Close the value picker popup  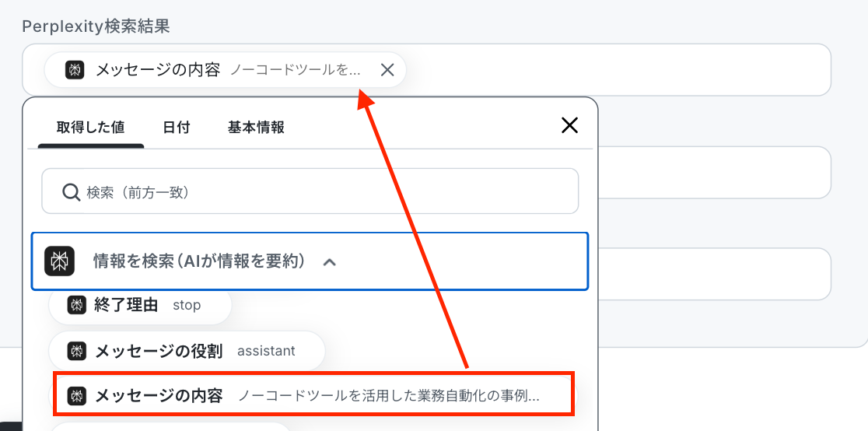(569, 125)
